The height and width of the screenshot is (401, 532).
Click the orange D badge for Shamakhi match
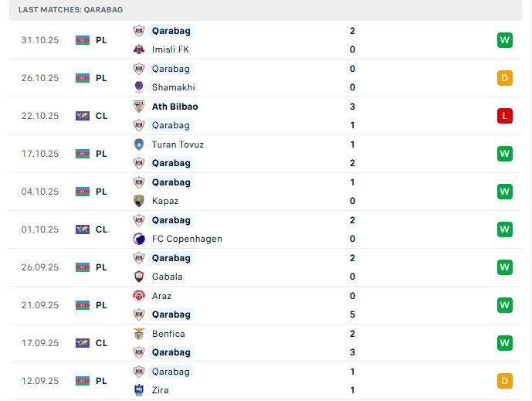[x=505, y=78]
